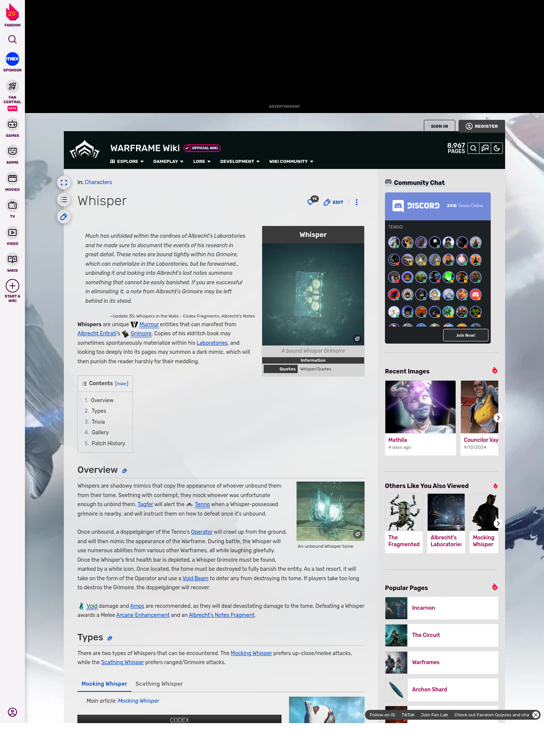The image size is (544, 756).
Task: Show next Recent Images with arrow
Action: pyautogui.click(x=498, y=418)
